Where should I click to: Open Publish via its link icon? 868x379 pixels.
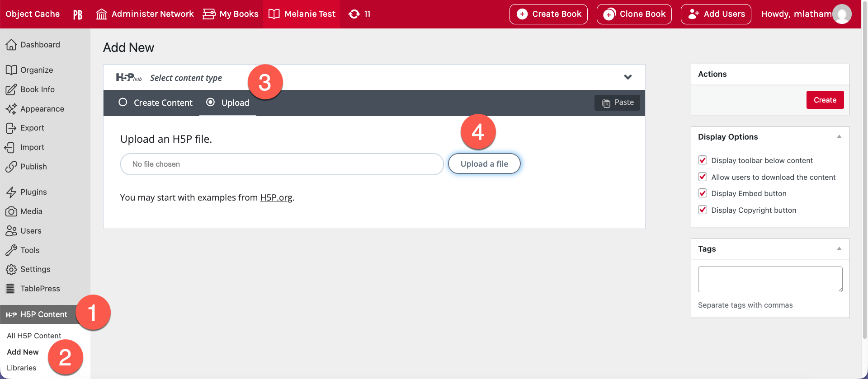click(11, 167)
